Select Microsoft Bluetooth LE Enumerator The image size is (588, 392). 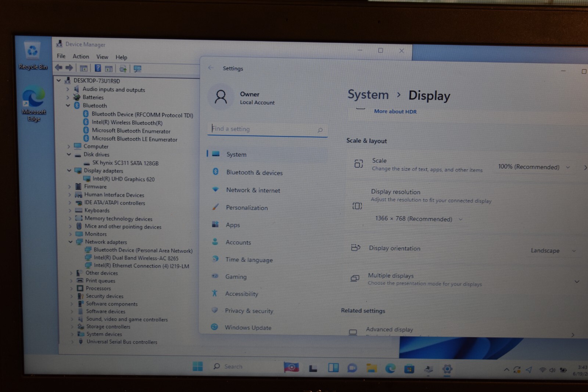coord(135,139)
